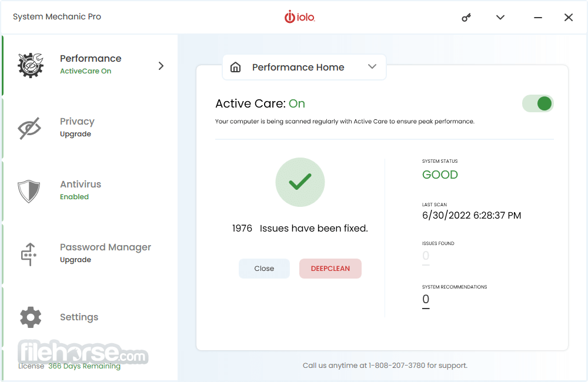Click the System Mechanic Pro title
This screenshot has width=588, height=382.
coord(57,17)
